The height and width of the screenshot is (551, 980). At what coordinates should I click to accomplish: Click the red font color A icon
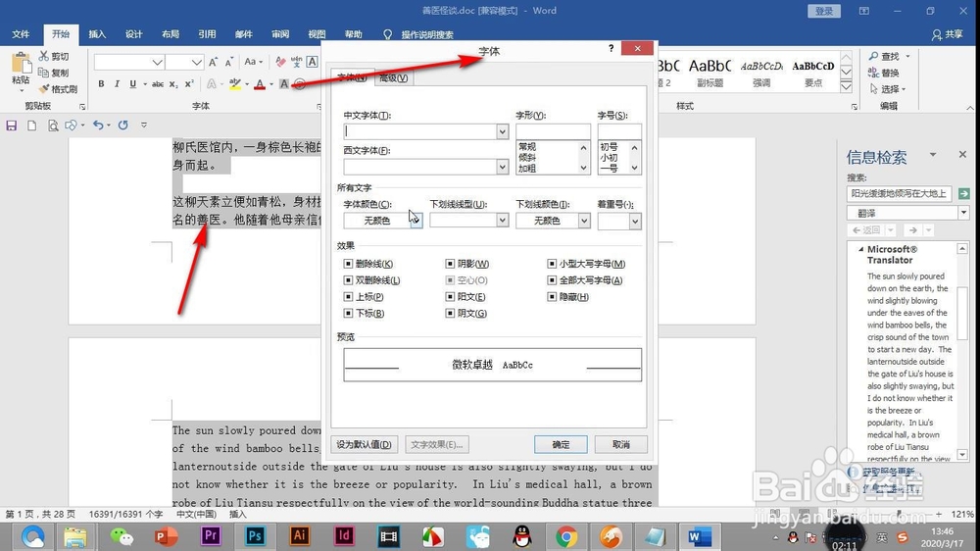pos(260,83)
